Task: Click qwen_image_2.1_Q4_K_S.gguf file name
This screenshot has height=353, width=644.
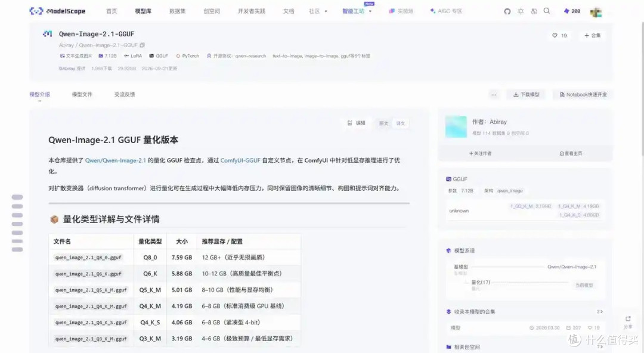Action: (x=91, y=323)
